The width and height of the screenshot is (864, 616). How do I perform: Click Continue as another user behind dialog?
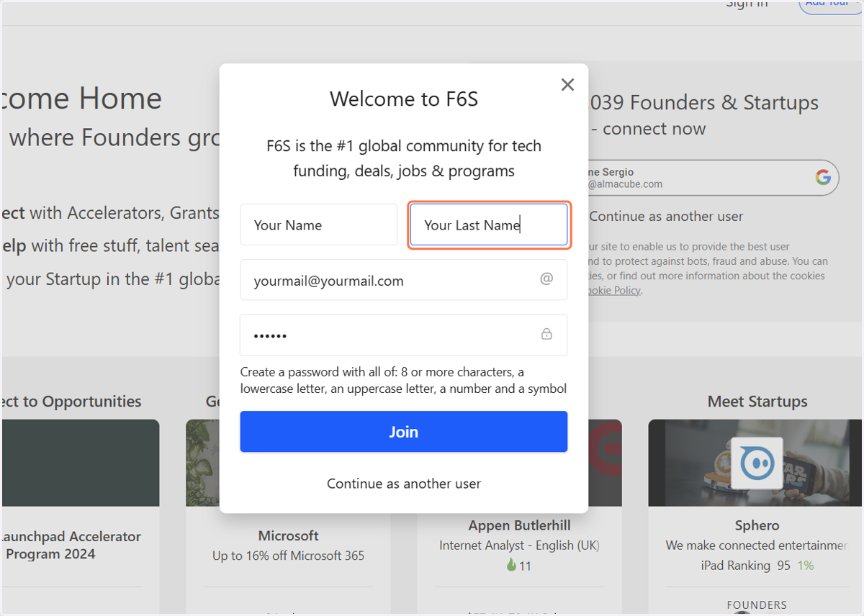tap(666, 217)
